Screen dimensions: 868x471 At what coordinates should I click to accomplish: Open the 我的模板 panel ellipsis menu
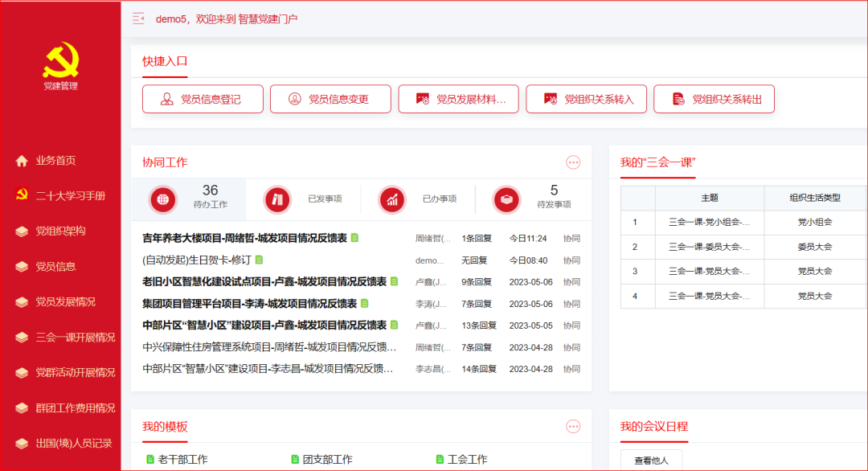coord(573,425)
